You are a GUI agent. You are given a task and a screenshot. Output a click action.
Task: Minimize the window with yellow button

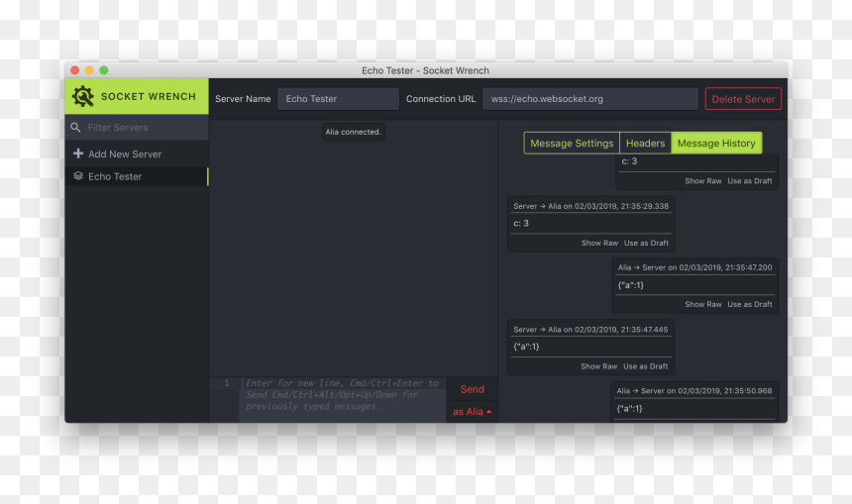[89, 70]
